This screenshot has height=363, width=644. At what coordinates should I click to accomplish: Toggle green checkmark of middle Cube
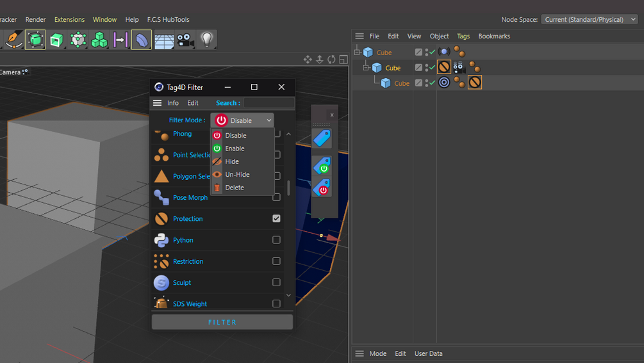[432, 67]
